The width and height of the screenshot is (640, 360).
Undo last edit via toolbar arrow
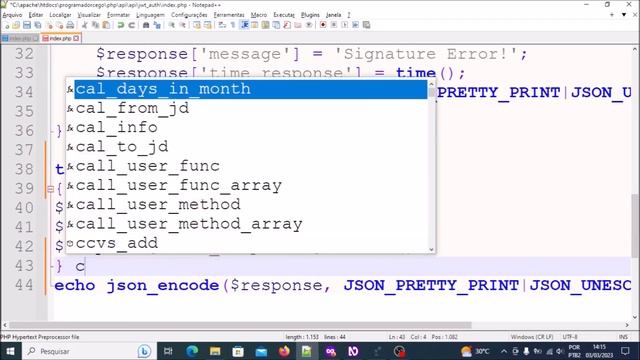120,25
